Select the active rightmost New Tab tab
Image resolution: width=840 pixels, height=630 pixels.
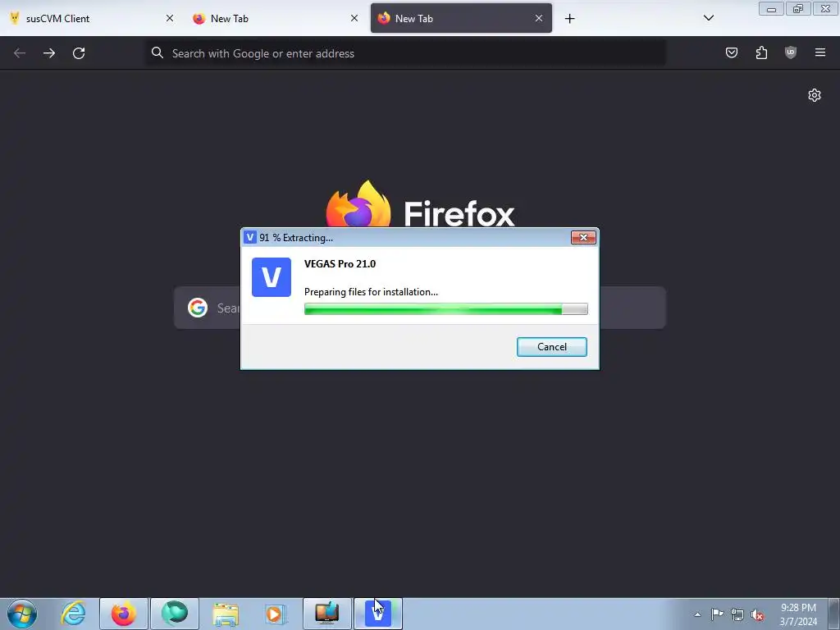pyautogui.click(x=461, y=18)
